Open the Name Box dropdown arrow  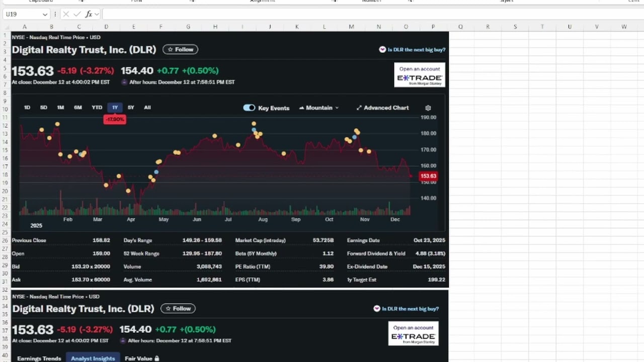tap(45, 15)
